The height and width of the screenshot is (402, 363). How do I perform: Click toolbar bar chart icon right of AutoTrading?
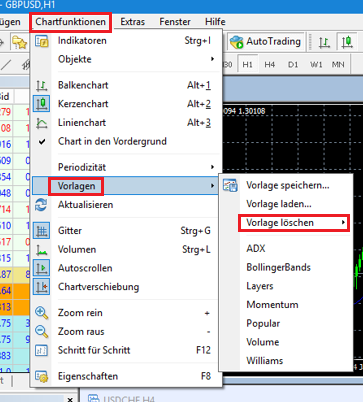tap(324, 42)
